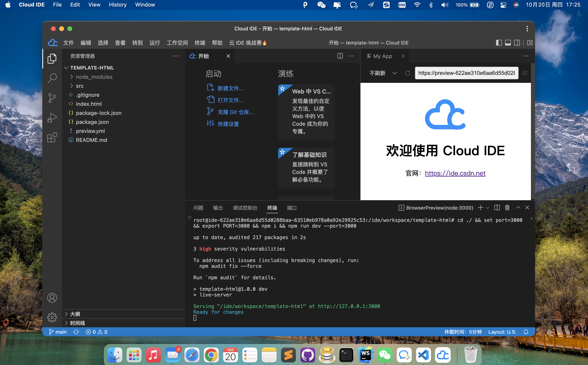Kill the terminal with trash icon
The image size is (588, 365).
(x=507, y=208)
